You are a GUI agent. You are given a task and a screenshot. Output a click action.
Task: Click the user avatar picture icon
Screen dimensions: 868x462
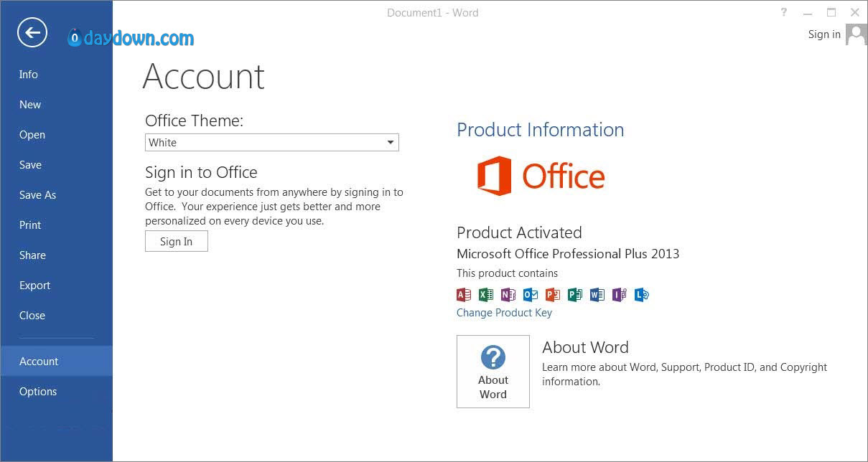click(856, 34)
